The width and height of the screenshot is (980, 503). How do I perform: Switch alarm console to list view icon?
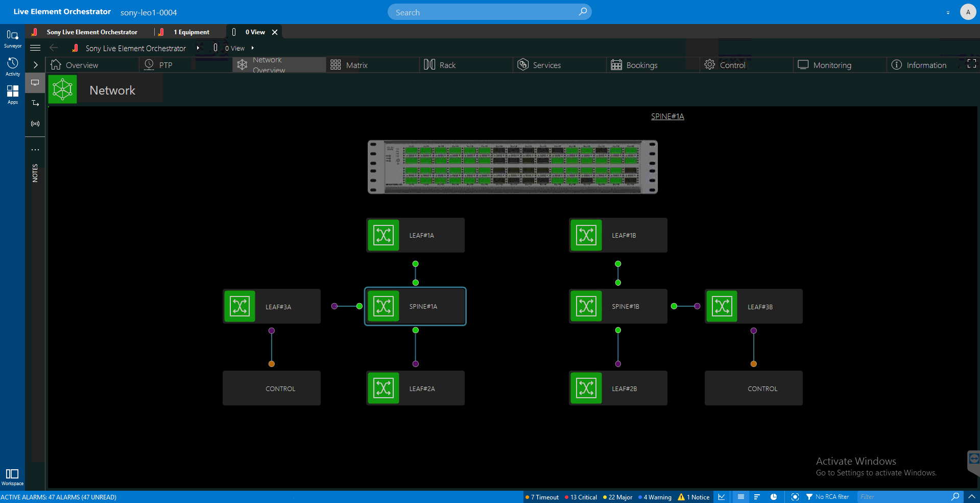741,497
